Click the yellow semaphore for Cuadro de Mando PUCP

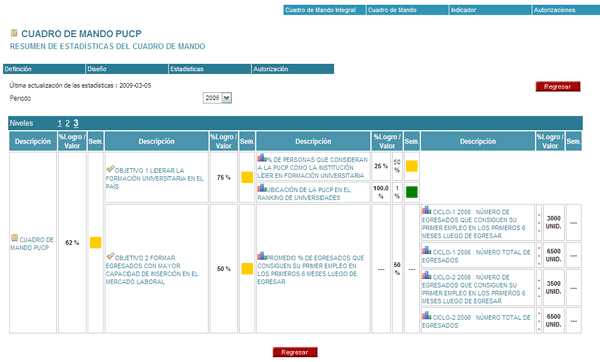point(95,243)
